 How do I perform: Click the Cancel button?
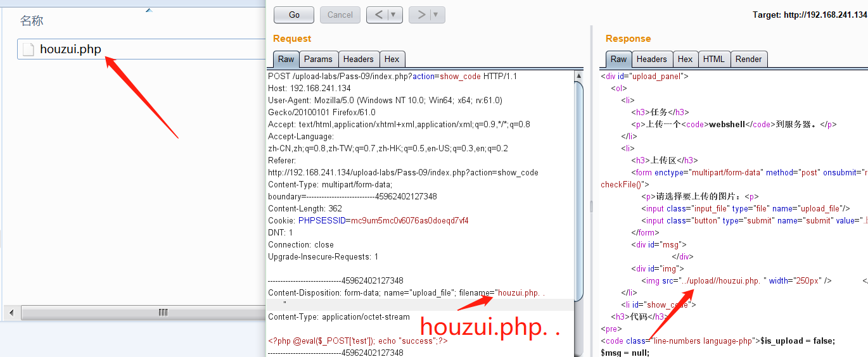(340, 15)
